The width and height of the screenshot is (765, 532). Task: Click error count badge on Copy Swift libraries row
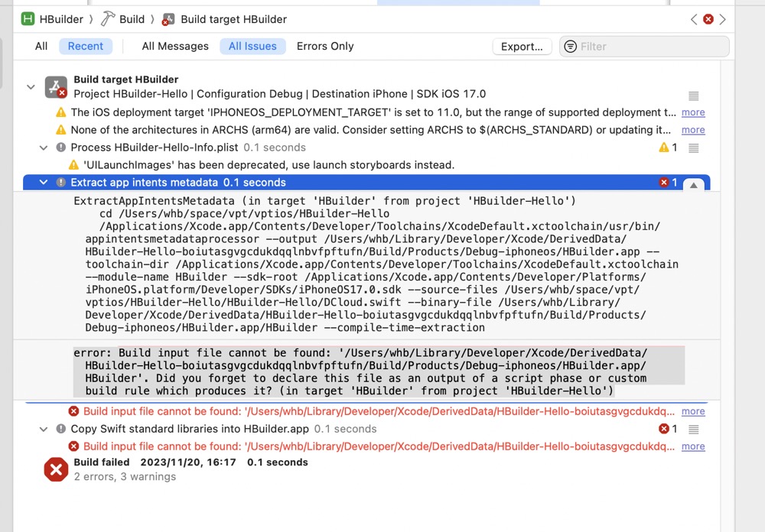click(667, 429)
